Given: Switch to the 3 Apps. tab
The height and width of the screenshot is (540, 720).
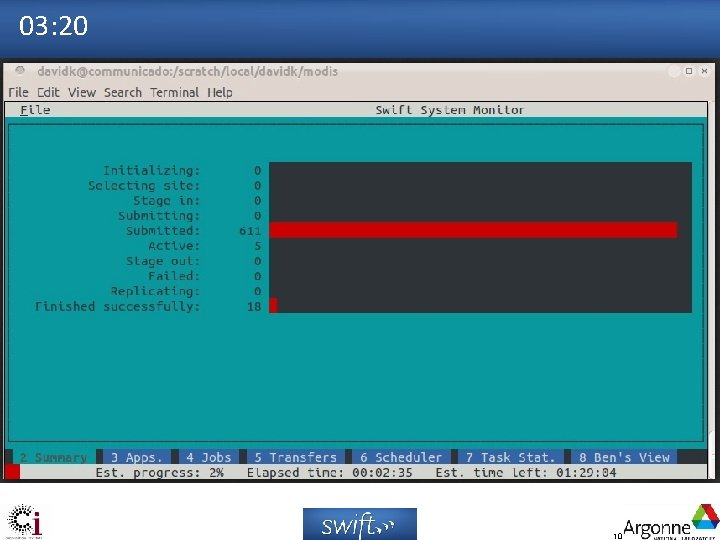Looking at the screenshot, I should (x=137, y=457).
